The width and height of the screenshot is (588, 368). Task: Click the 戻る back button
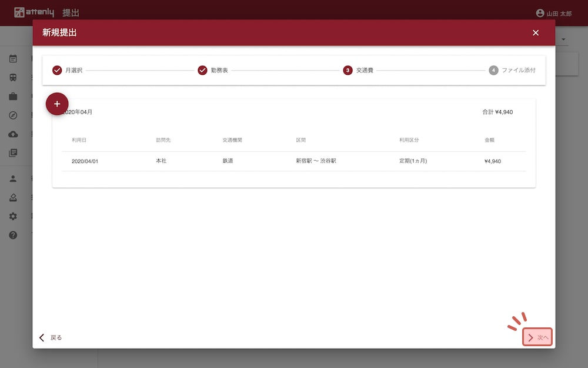tap(51, 337)
